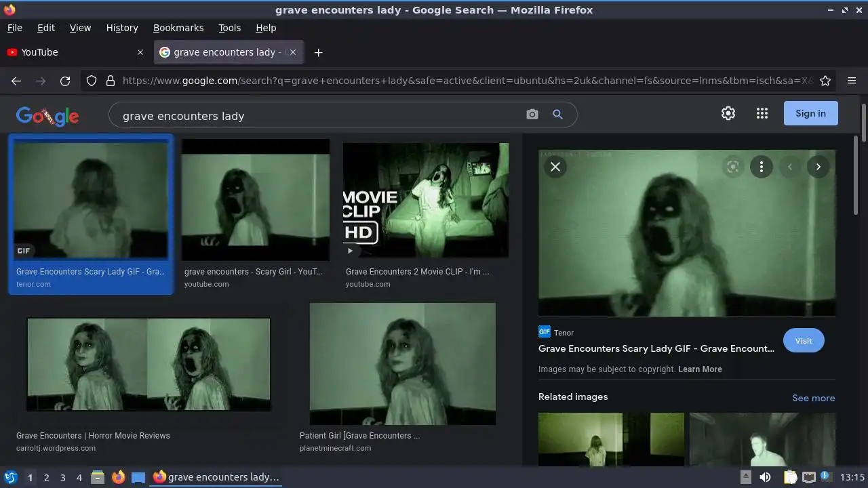
Task: Open the Google apps grid
Action: coord(762,113)
